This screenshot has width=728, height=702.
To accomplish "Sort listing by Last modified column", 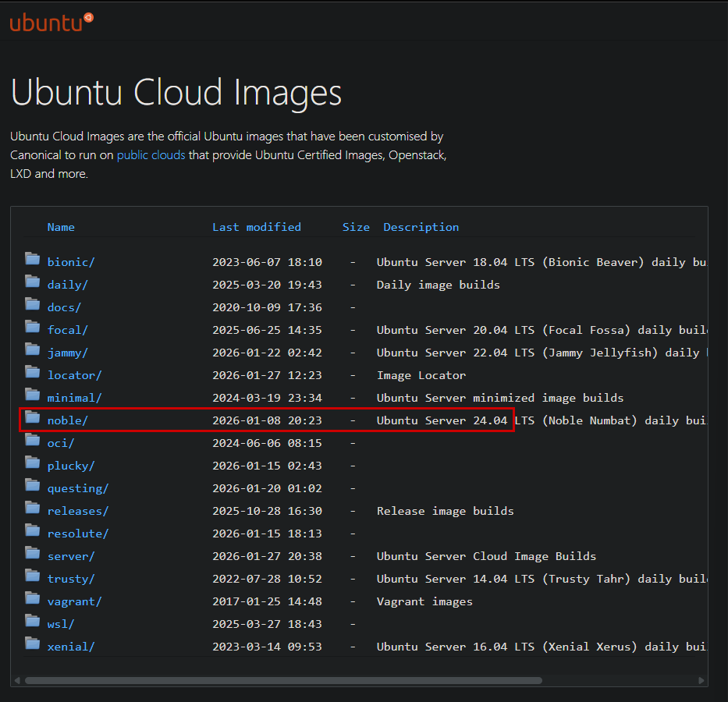I will (x=257, y=226).
